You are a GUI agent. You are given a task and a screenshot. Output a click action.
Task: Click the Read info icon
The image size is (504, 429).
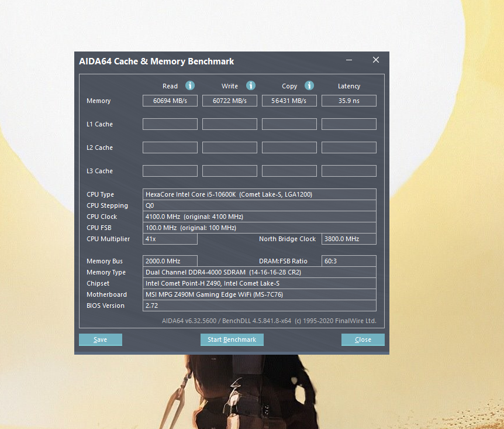coord(190,85)
